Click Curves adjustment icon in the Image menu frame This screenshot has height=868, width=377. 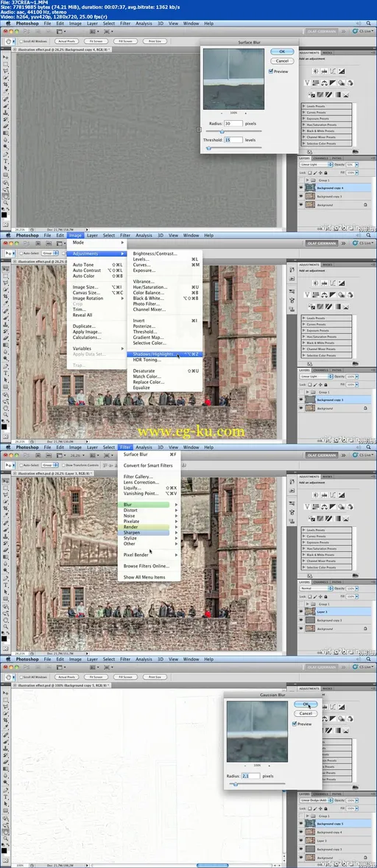[333, 283]
